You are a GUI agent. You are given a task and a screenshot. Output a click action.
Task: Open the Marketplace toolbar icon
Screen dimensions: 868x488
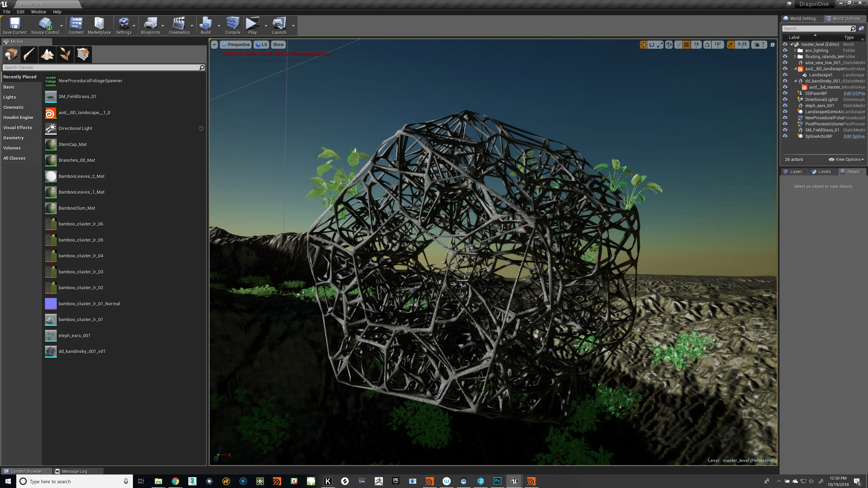coord(99,26)
